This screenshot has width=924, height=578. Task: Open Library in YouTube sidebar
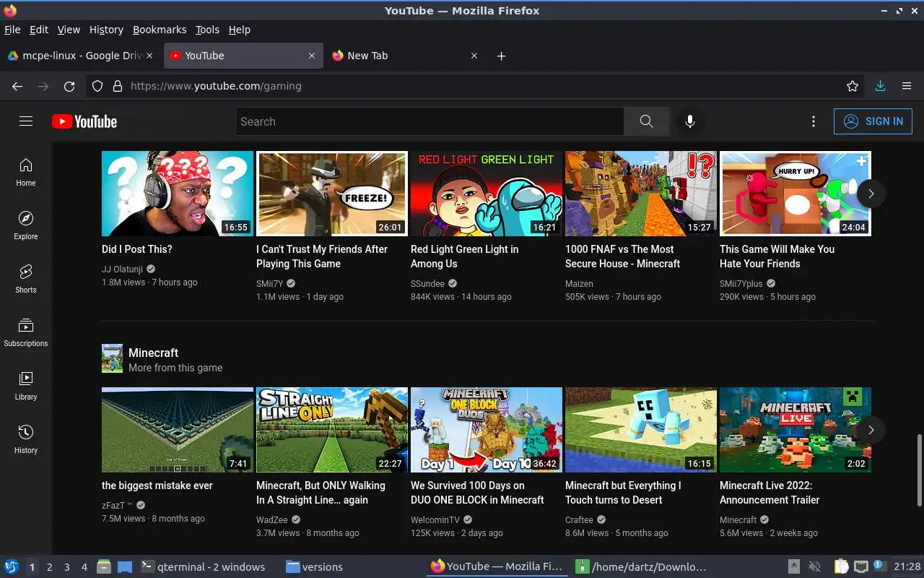coord(26,386)
